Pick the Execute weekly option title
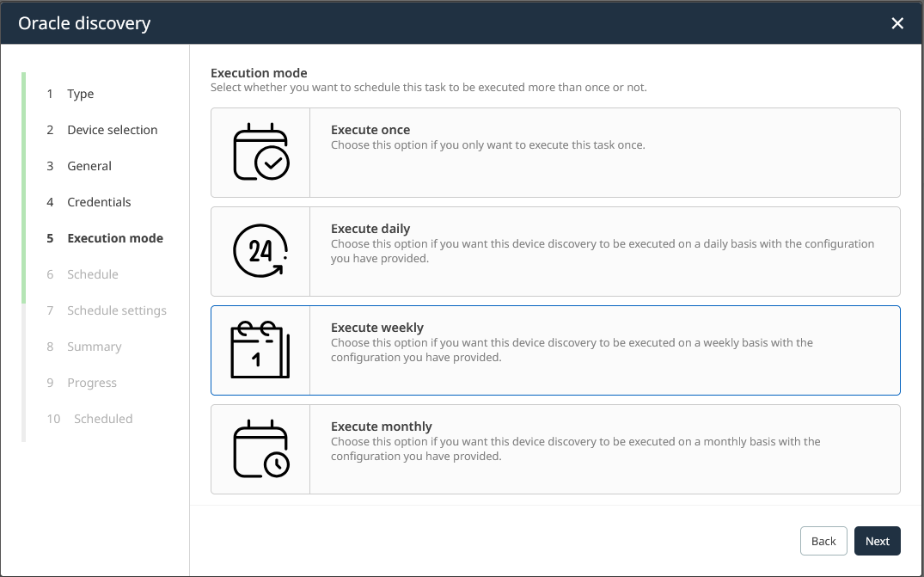Screen dimensions: 924x577 click(377, 328)
